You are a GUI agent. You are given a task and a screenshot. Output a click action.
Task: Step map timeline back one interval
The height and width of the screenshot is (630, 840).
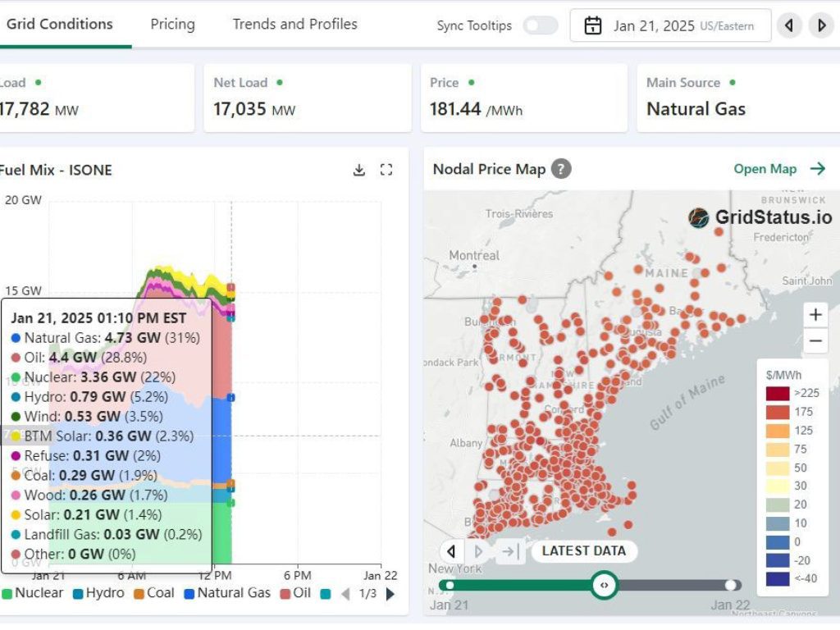point(451,551)
